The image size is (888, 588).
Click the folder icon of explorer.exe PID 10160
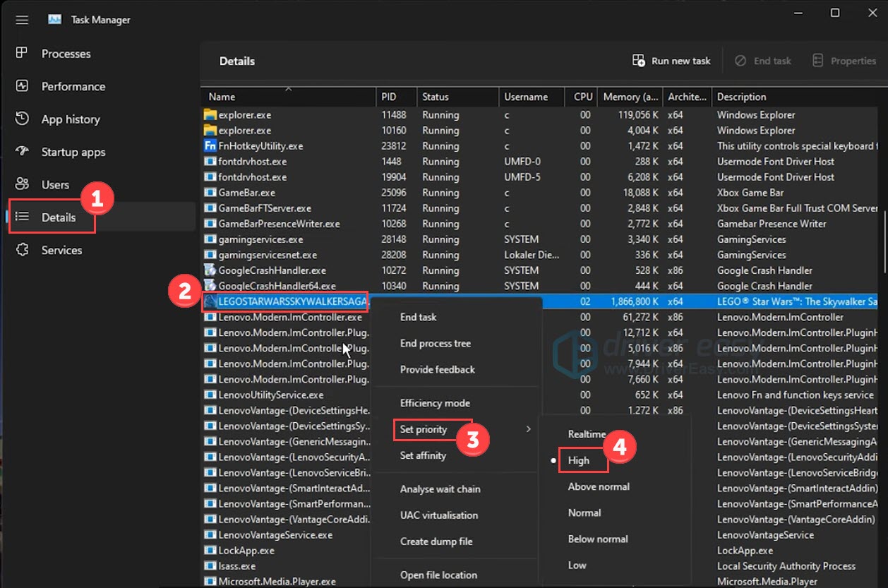click(x=210, y=130)
